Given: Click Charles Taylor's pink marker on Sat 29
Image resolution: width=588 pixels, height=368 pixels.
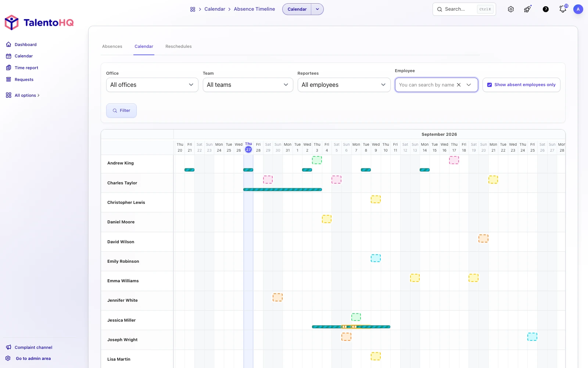Looking at the screenshot, I should (x=268, y=180).
